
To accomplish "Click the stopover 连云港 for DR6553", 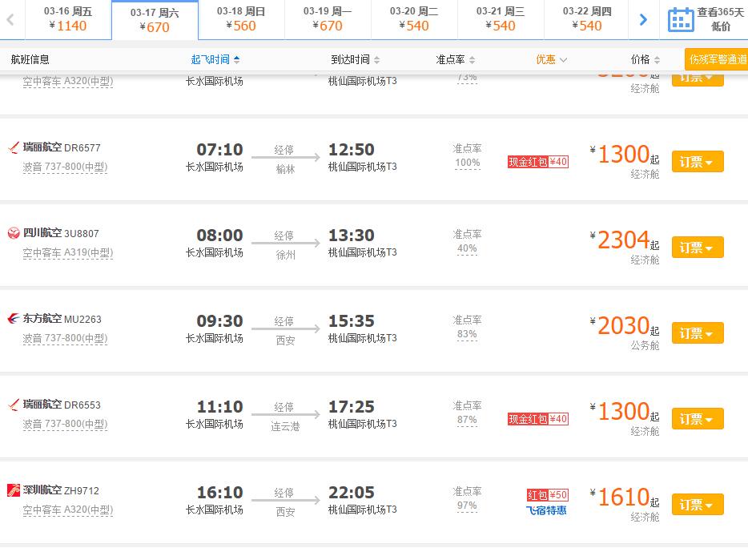I will (285, 426).
